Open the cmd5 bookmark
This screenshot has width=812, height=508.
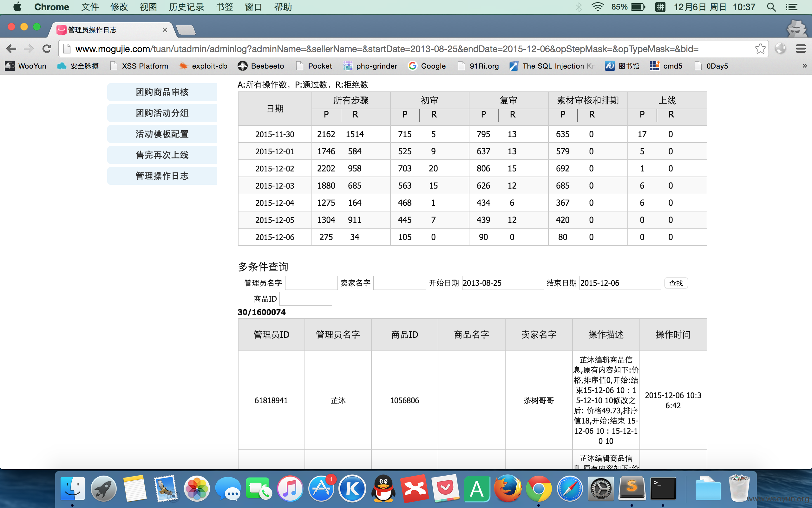pyautogui.click(x=666, y=66)
